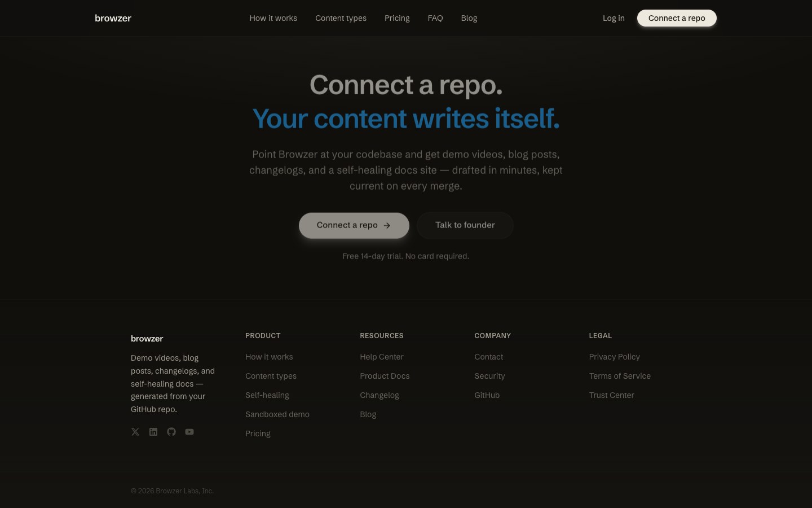Open Pricing in the top navigation

pyautogui.click(x=397, y=18)
